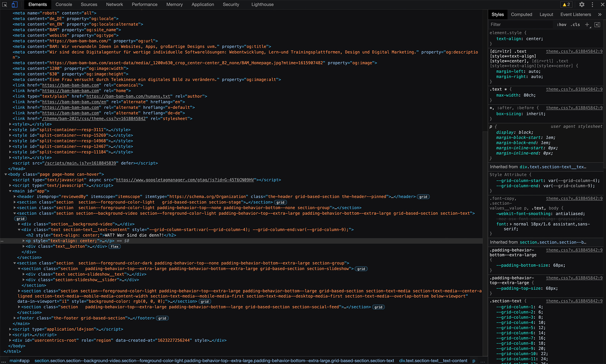Screen dimensions: 606x364
Task: Activate the inspect element picker icon
Action: tap(5, 5)
